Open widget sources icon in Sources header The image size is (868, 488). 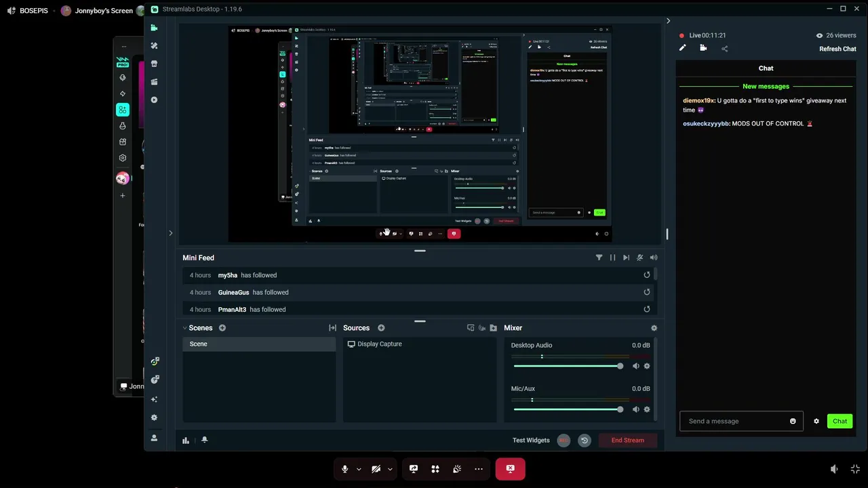click(x=482, y=328)
